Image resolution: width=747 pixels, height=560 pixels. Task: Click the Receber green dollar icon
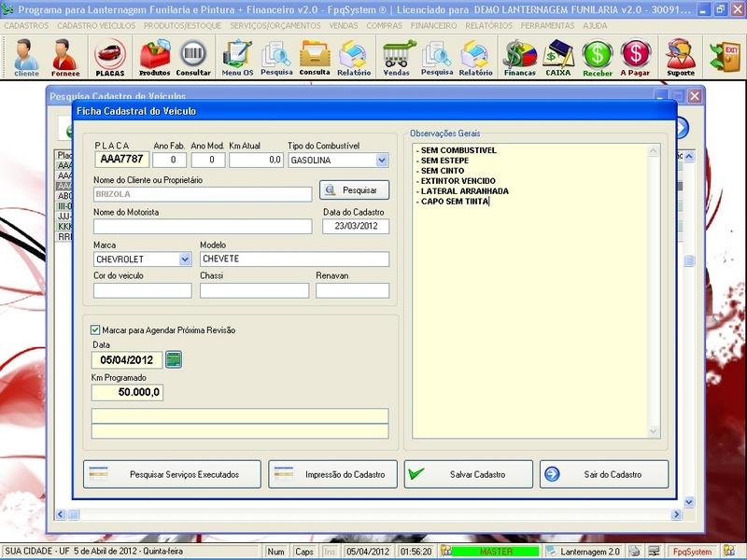coord(597,57)
